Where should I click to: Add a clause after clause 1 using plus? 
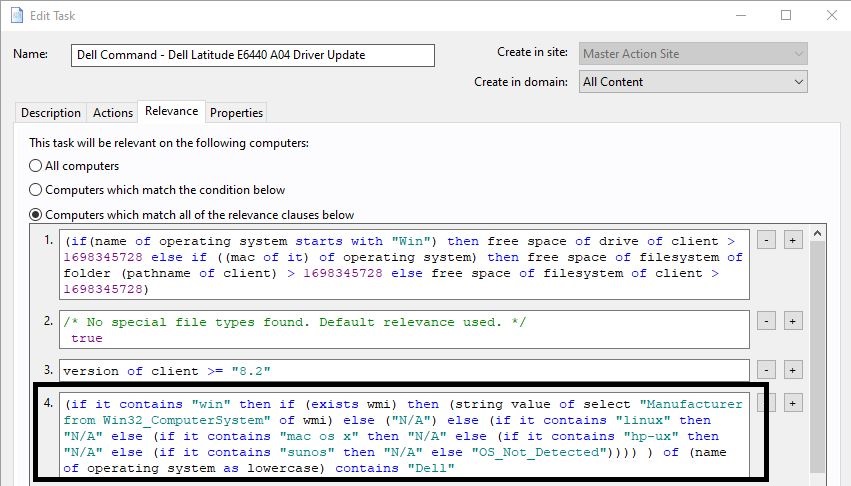pos(793,241)
